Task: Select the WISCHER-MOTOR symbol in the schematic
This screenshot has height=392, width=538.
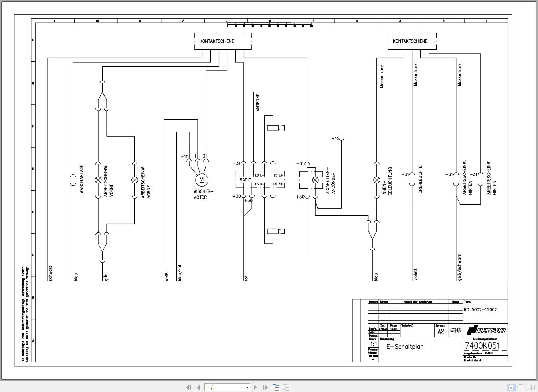Action: click(x=202, y=179)
